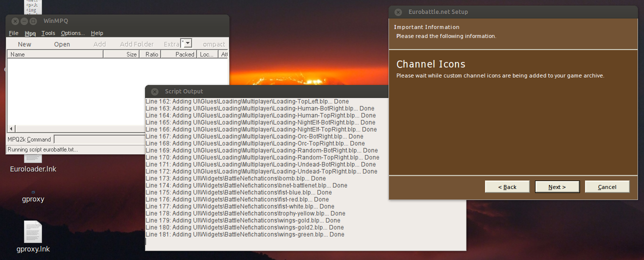Image resolution: width=644 pixels, height=260 pixels.
Task: Select output line 162 Loading-TopLeft.blp
Action: 247,101
